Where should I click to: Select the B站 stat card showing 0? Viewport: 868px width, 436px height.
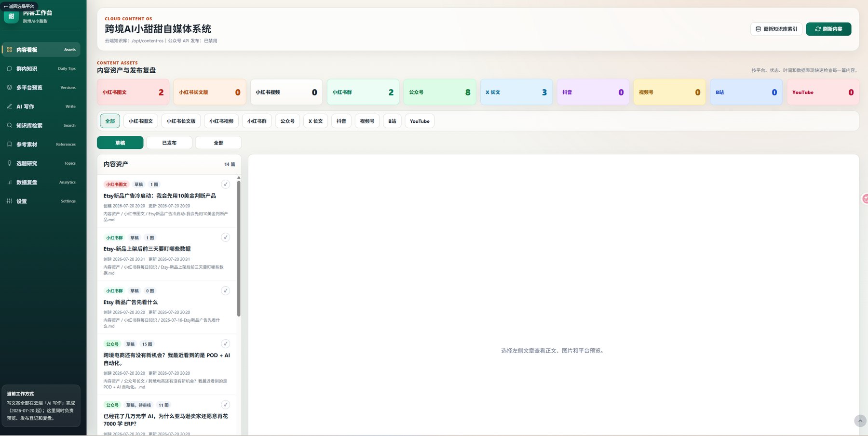pos(746,92)
